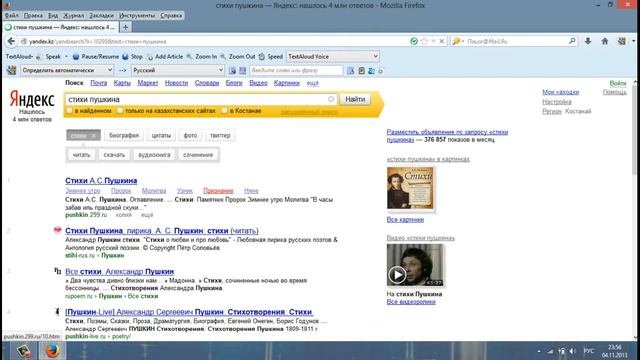Toggle the 'биография' filter chip
Screen dimensions: 640x360
124,136
